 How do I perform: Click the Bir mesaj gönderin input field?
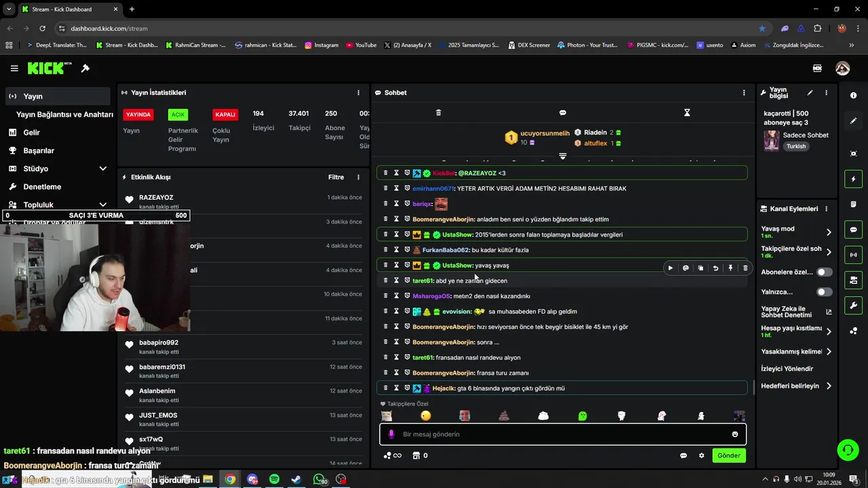(x=563, y=434)
